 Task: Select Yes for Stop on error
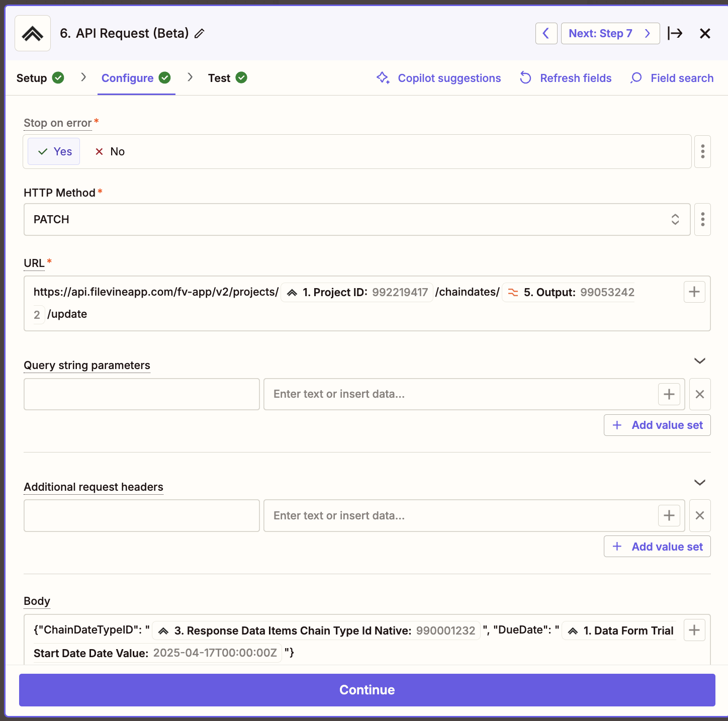pos(53,151)
